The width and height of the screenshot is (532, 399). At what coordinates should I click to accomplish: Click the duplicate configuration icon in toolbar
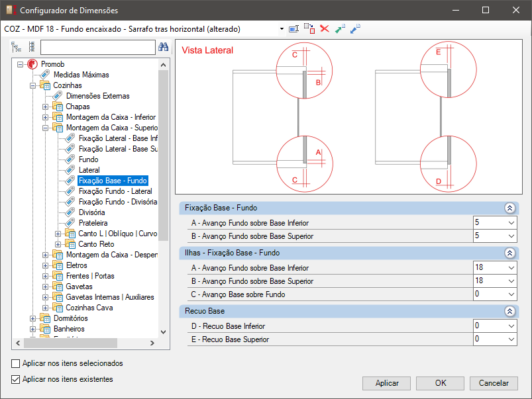(309, 29)
